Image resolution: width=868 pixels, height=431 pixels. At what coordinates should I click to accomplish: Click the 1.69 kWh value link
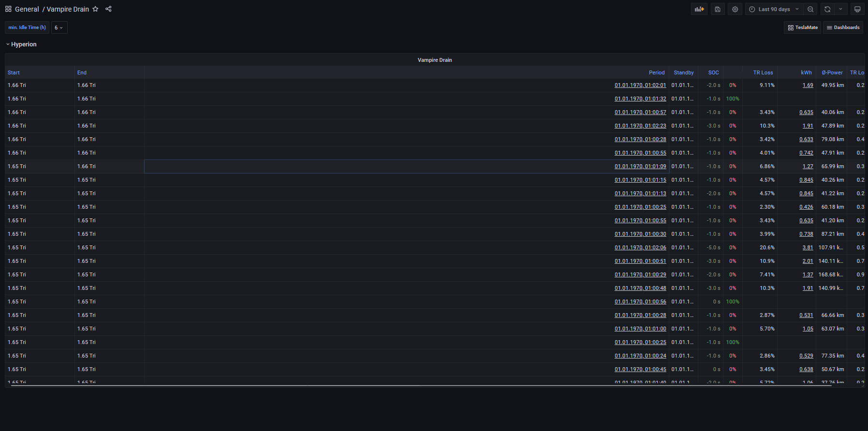click(x=808, y=85)
